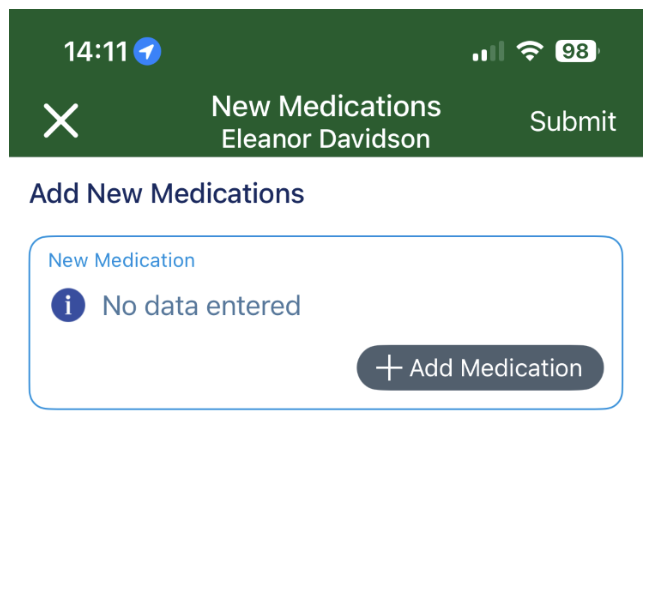Screen dimensions: 654x590
Task: Click the No data entered message
Action: coord(201,305)
